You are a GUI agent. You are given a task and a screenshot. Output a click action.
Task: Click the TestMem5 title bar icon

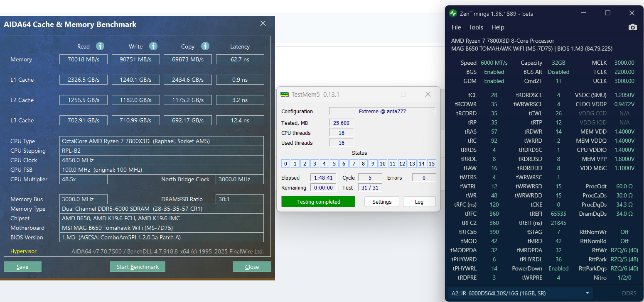click(285, 95)
